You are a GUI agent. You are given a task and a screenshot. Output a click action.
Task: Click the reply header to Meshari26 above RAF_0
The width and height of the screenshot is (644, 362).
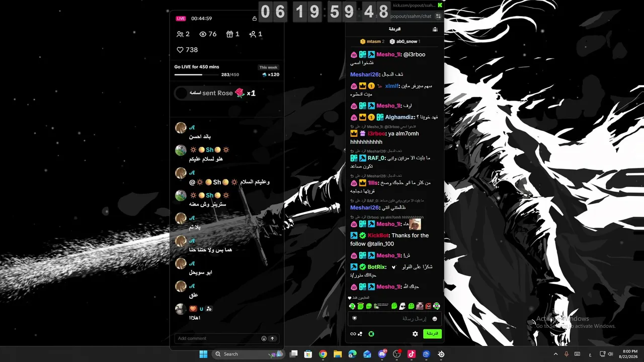coord(376,151)
